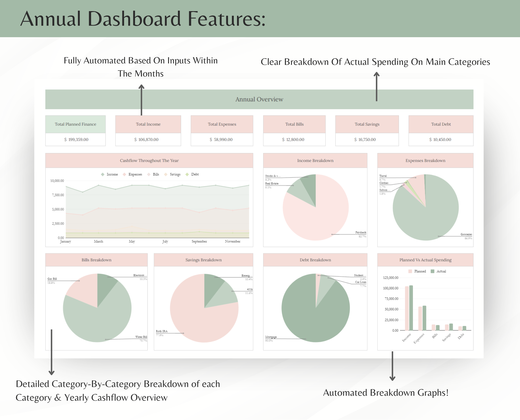Click the Travel label in Expenses Breakdown

(x=383, y=176)
